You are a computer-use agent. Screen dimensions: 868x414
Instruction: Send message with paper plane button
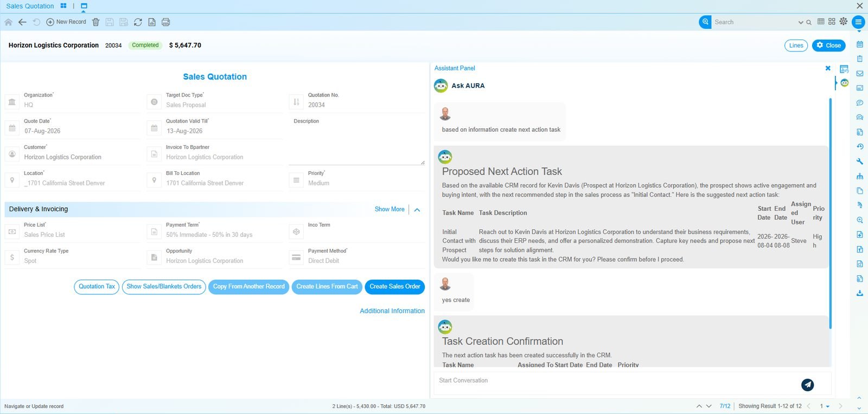coord(807,385)
